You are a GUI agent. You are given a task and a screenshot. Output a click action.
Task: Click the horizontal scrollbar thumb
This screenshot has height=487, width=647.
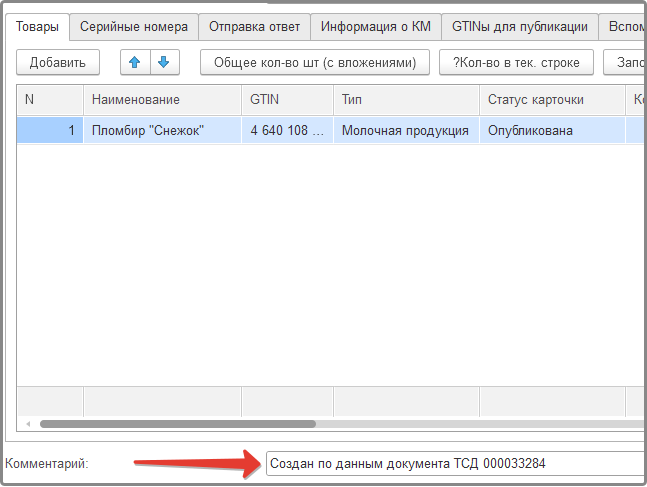(178, 424)
